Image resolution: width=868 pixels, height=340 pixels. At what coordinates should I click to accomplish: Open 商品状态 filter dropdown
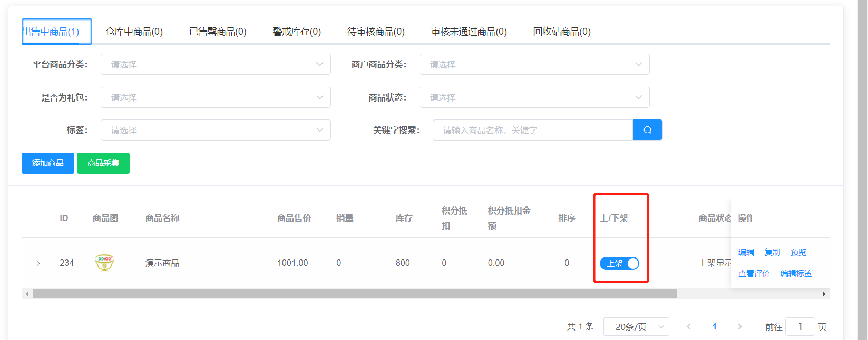point(534,97)
